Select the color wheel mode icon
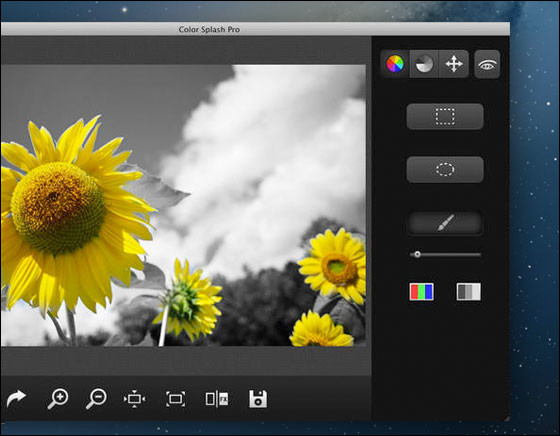Image resolution: width=560 pixels, height=436 pixels. tap(395, 64)
